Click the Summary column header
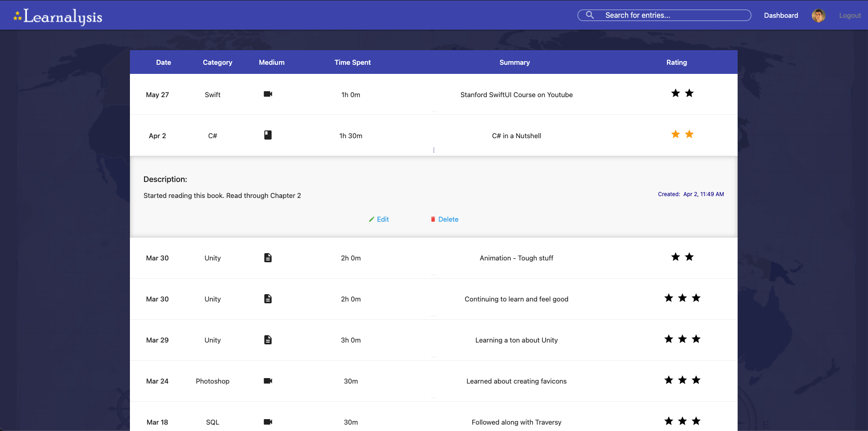The width and height of the screenshot is (868, 431). point(515,62)
